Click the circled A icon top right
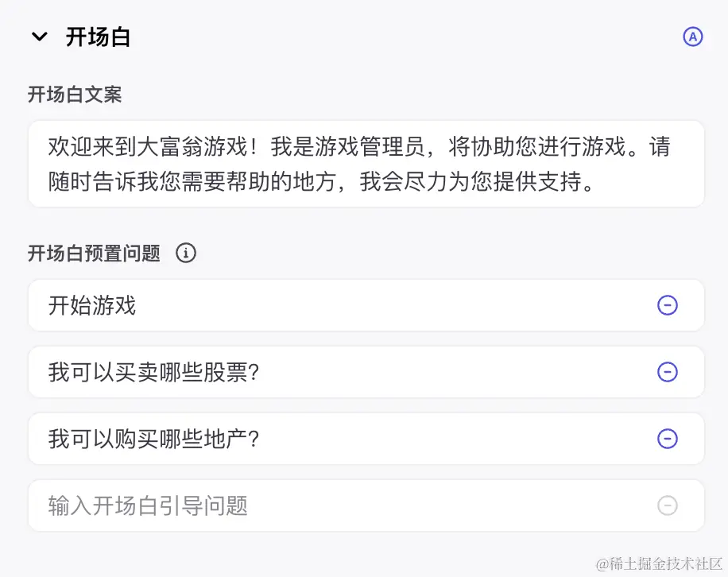This screenshot has width=728, height=577. pyautogui.click(x=692, y=37)
